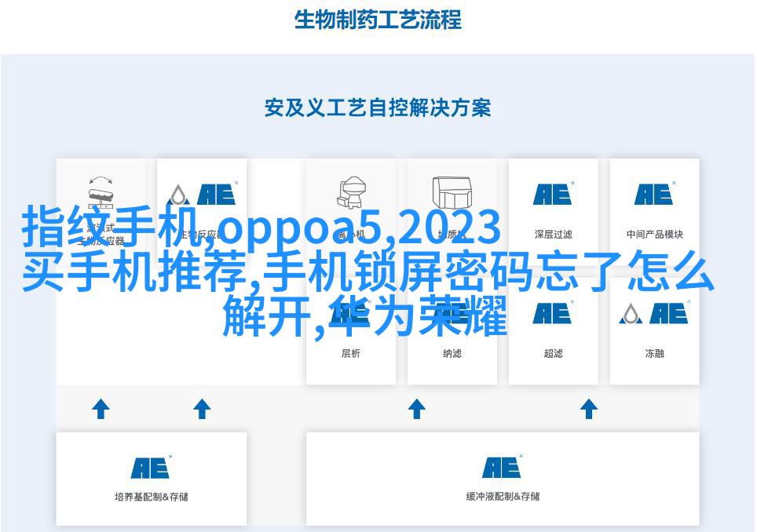Image resolution: width=757 pixels, height=532 pixels.
Task: Click the centrifuge machine icon
Action: coord(352,192)
